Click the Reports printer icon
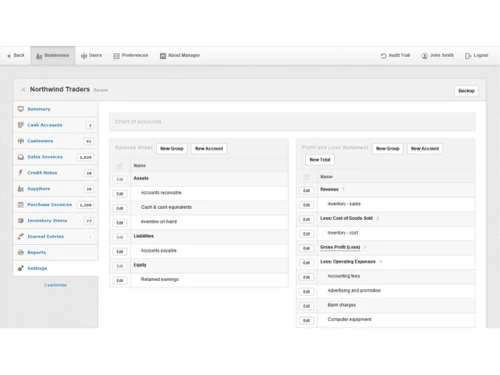This screenshot has height=375, width=500. click(21, 252)
